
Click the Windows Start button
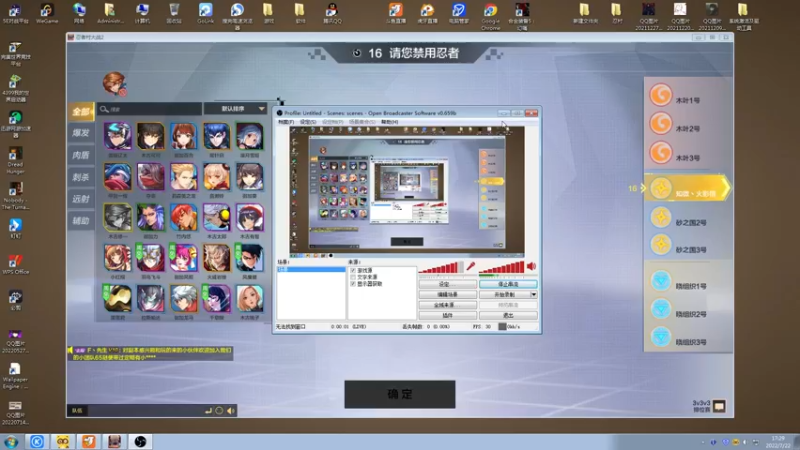pos(11,441)
